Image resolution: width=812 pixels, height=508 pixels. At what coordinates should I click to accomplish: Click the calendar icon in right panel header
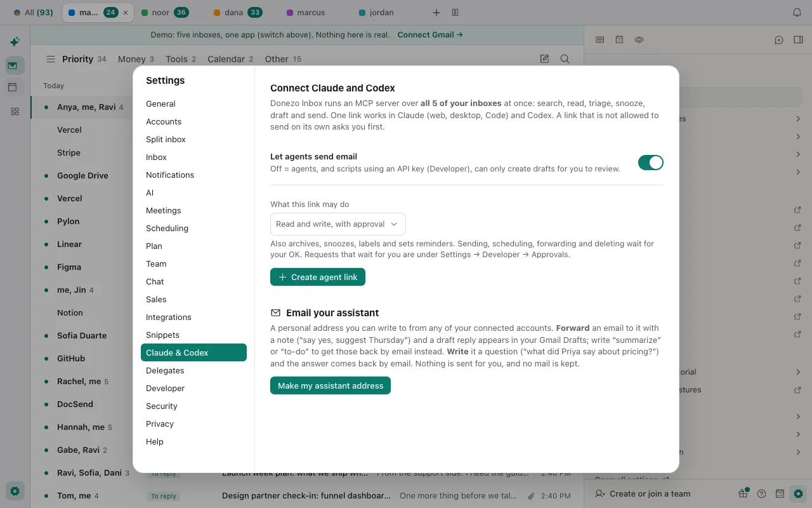619,40
